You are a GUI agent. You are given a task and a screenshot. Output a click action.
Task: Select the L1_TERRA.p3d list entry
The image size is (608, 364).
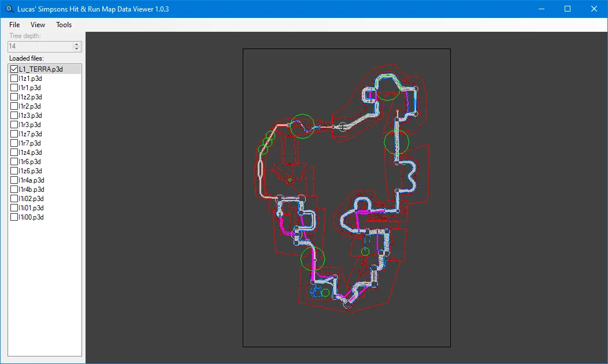coord(40,69)
